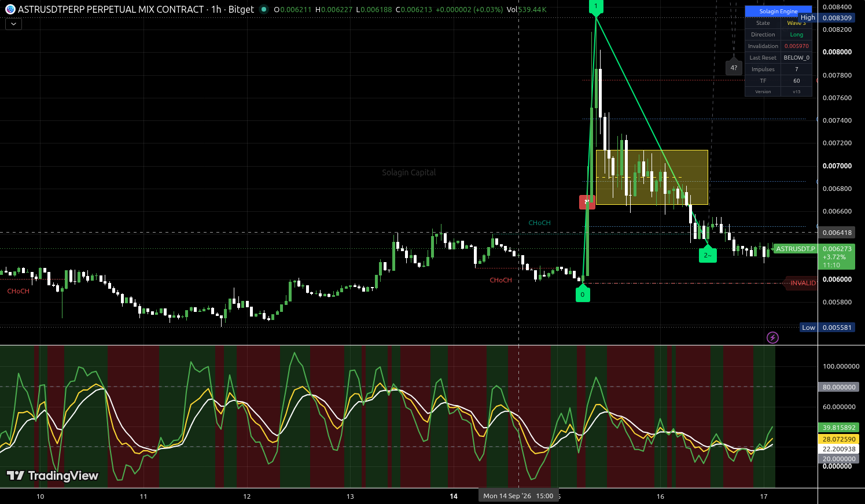Screen dimensions: 865x504
Task: Click the 0.005800 price axis label
Action: pyautogui.click(x=837, y=302)
